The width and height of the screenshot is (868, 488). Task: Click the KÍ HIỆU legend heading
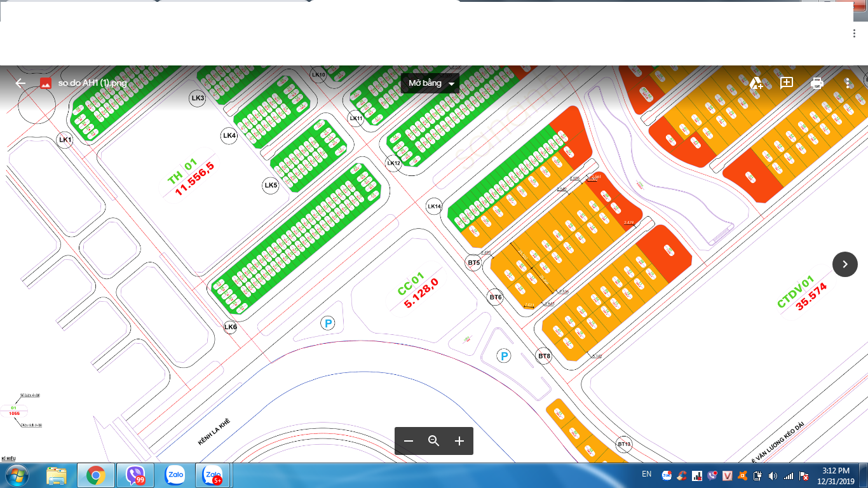(x=8, y=458)
